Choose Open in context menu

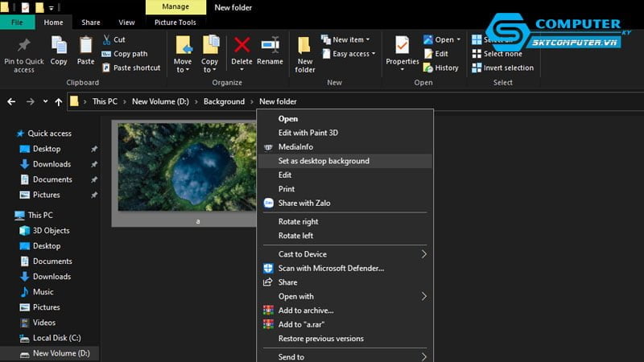pyautogui.click(x=345, y=119)
